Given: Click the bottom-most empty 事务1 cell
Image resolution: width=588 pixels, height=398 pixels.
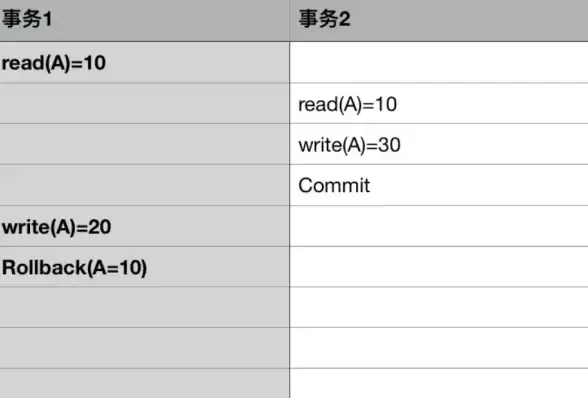Looking at the screenshot, I should [145, 383].
